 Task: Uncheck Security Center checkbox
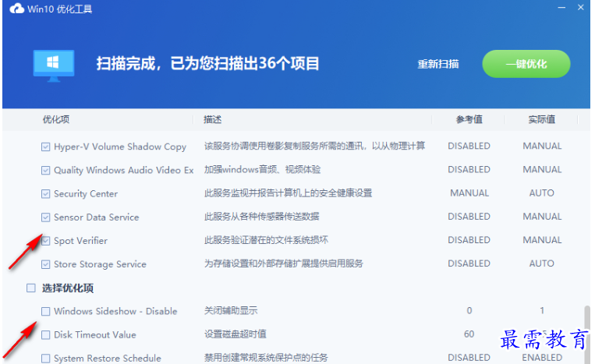[45, 194]
